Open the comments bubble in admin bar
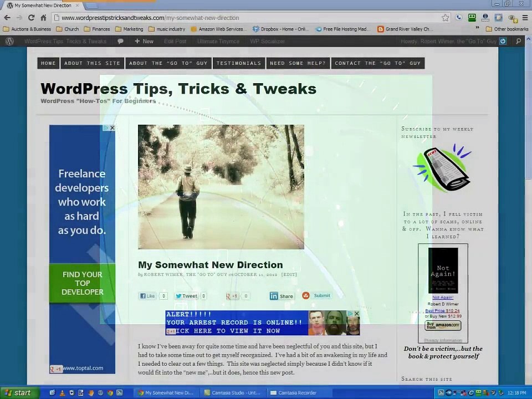The width and height of the screenshot is (532, 399). tap(120, 42)
